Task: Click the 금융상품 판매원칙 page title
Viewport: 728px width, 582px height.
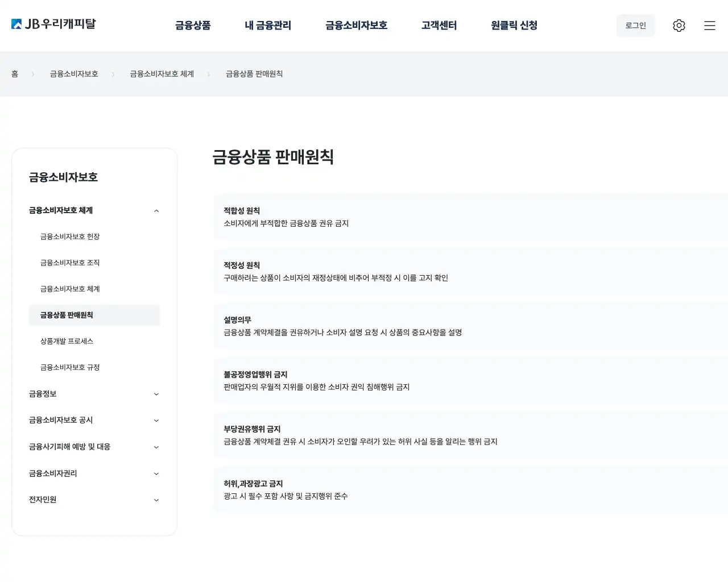Action: [273, 157]
